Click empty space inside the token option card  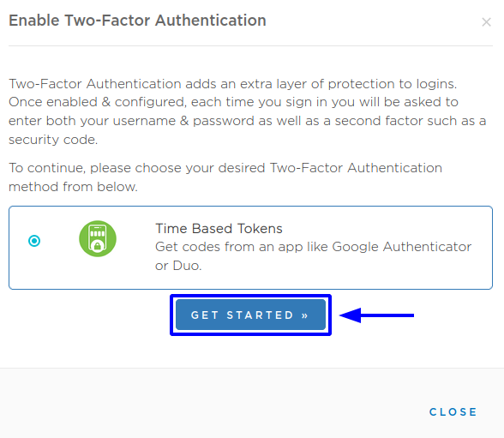tap(386, 279)
